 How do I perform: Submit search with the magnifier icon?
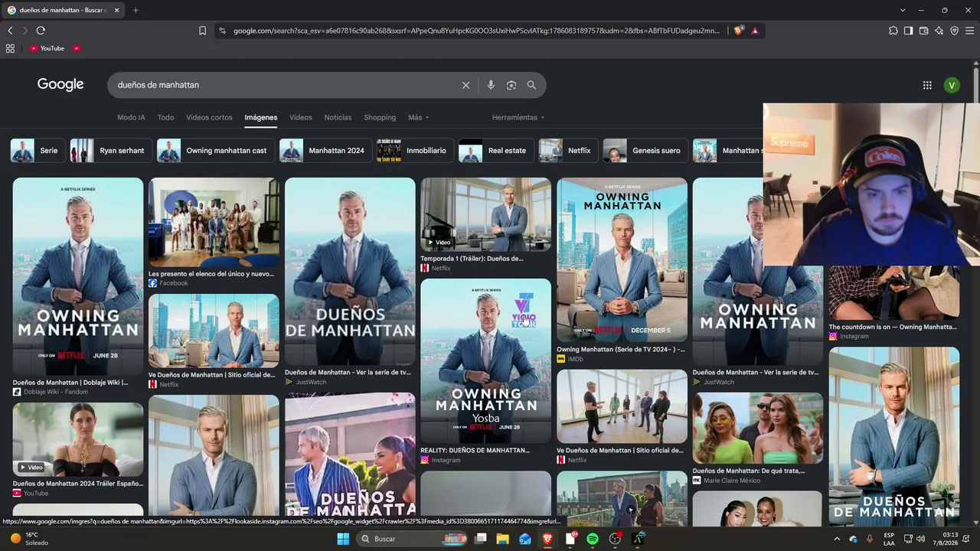(x=531, y=85)
